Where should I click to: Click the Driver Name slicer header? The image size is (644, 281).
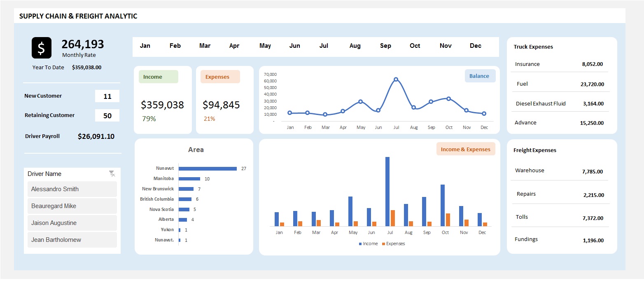[44, 174]
